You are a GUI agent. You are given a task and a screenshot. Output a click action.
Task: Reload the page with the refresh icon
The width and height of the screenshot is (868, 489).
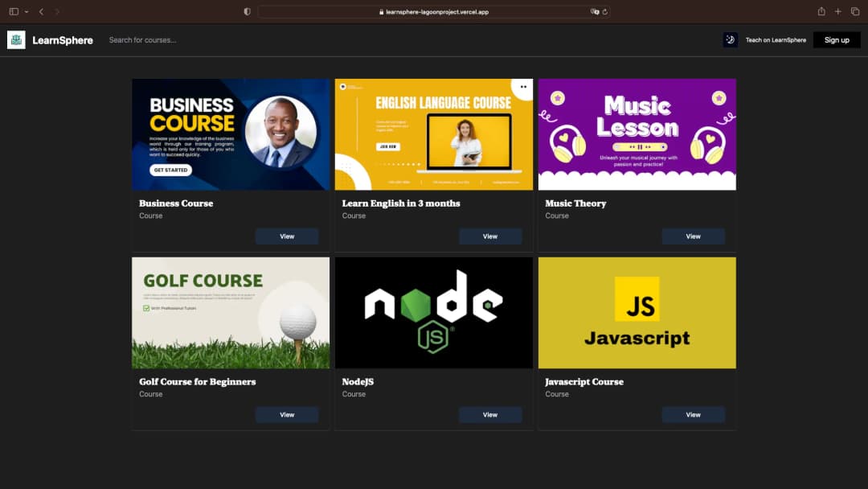[x=605, y=12]
